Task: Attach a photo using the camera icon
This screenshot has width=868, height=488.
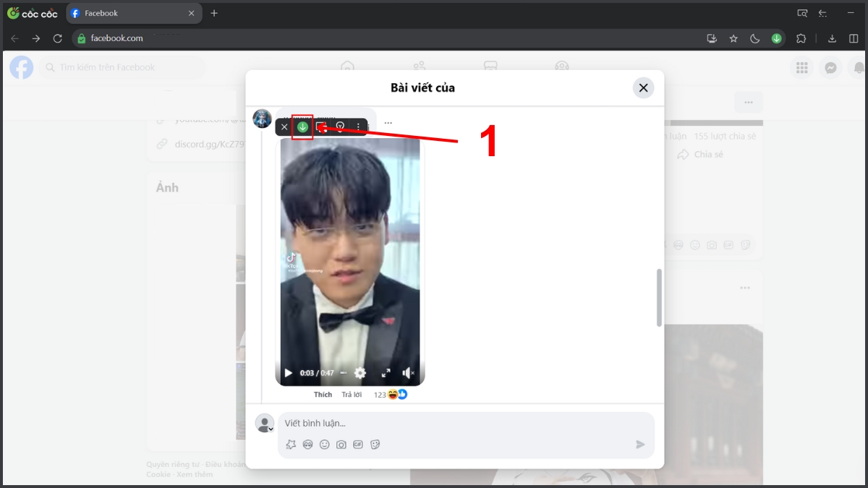Action: (341, 445)
